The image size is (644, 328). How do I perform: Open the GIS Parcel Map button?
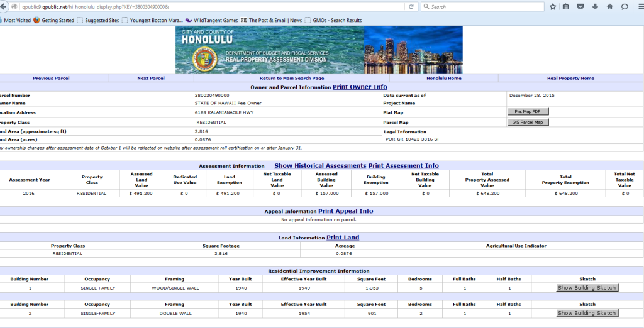point(527,122)
